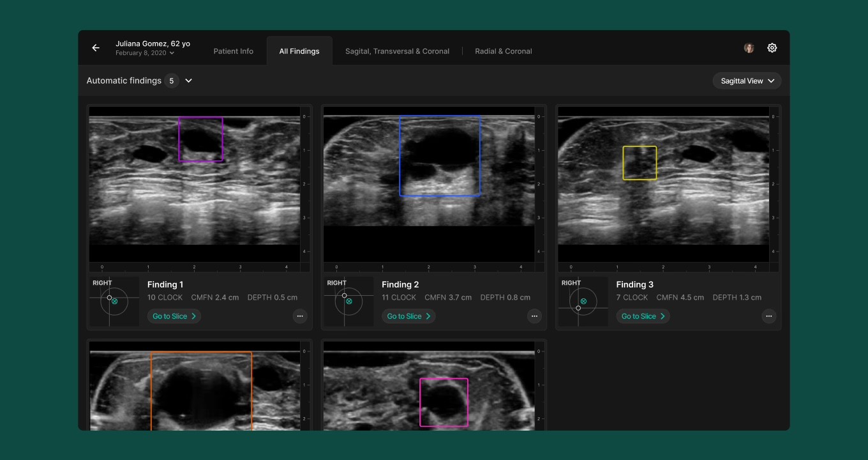Click the 10 CLOCK value
This screenshot has width=868, height=460.
pos(165,298)
